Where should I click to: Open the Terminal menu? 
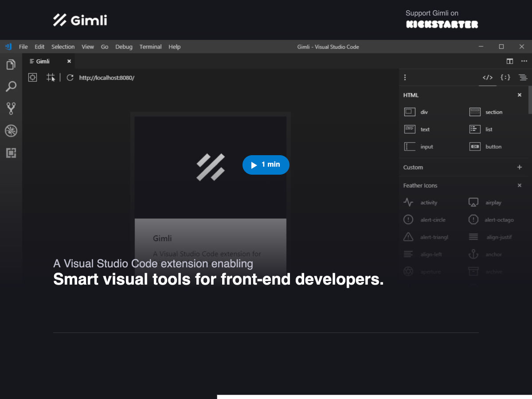tap(150, 47)
